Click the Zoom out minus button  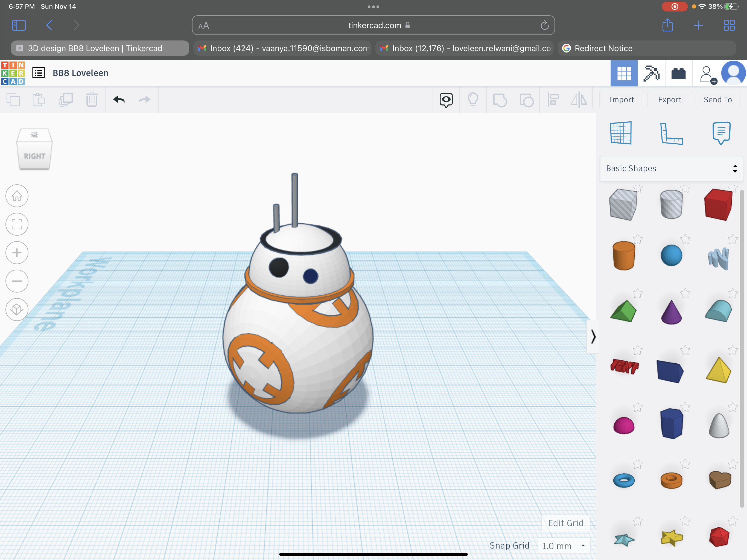point(17,281)
